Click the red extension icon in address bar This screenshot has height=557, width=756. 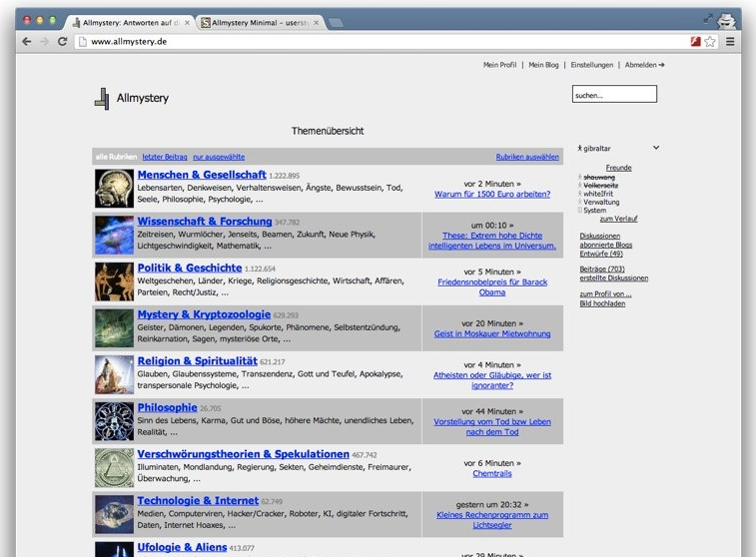pos(694,42)
